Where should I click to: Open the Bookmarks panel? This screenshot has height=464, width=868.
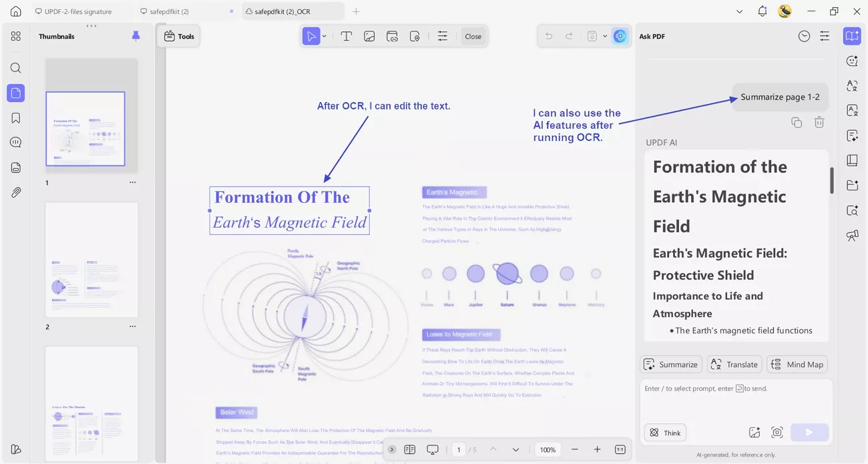pyautogui.click(x=15, y=118)
